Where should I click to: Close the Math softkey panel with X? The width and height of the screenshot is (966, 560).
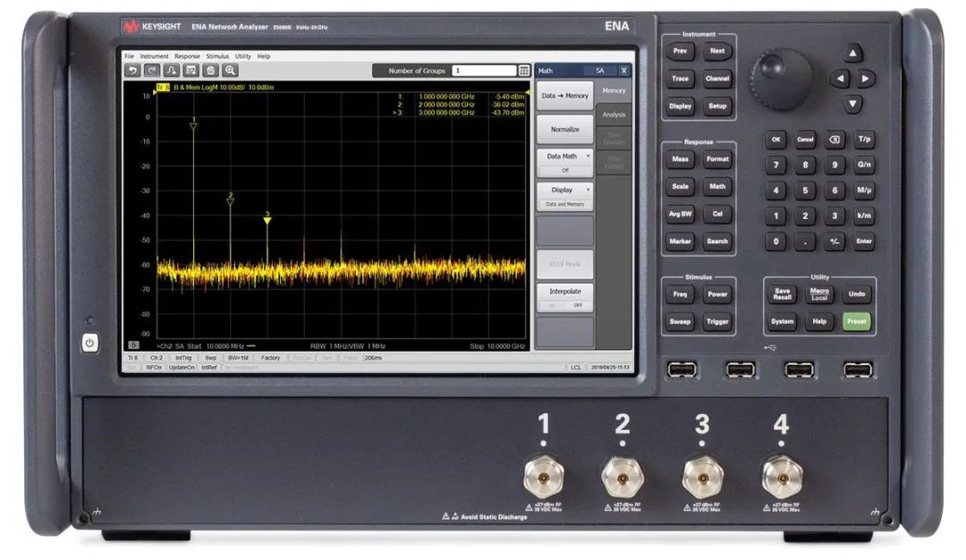click(624, 71)
